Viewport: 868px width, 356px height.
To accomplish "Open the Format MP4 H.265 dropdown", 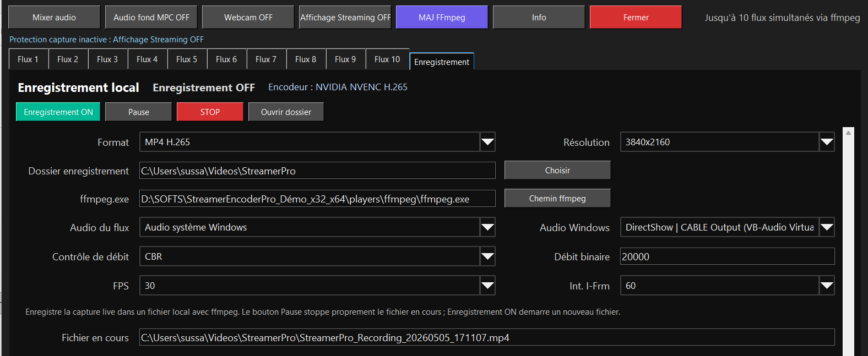I will (317, 142).
